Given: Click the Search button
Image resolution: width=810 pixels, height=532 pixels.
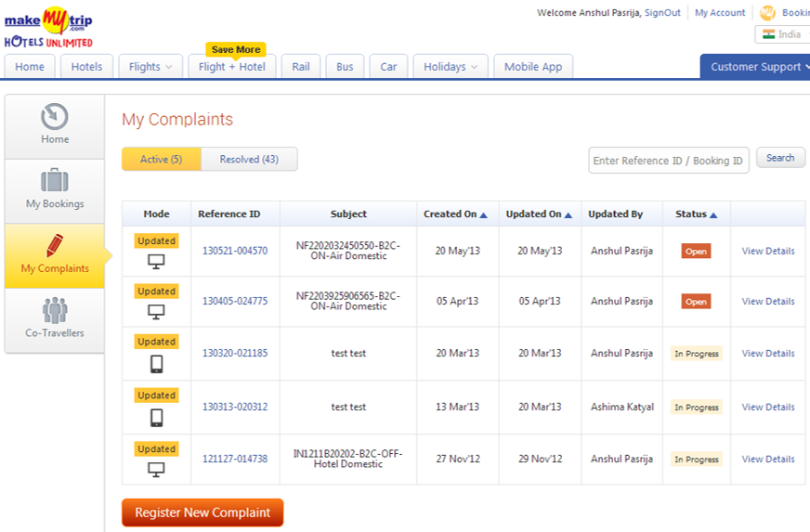Looking at the screenshot, I should 780,158.
